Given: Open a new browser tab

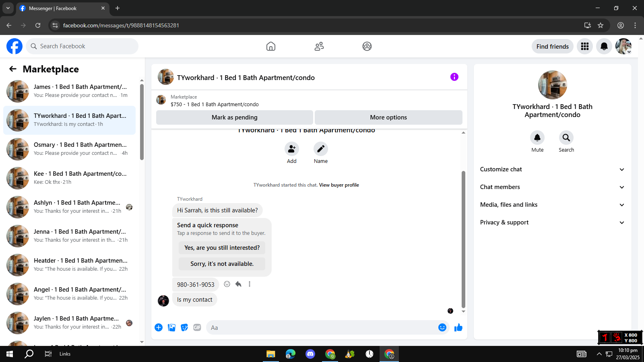Looking at the screenshot, I should coord(118,8).
